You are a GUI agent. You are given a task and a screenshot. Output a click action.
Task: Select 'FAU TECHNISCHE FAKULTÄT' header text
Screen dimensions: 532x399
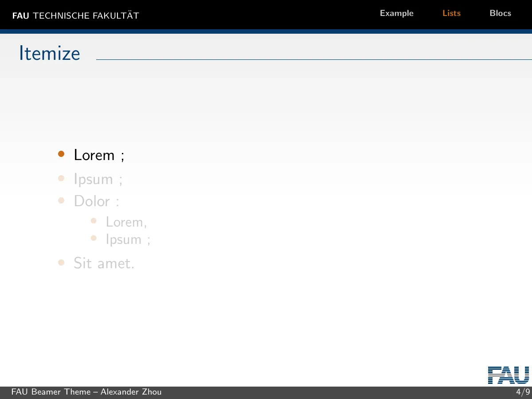click(75, 16)
